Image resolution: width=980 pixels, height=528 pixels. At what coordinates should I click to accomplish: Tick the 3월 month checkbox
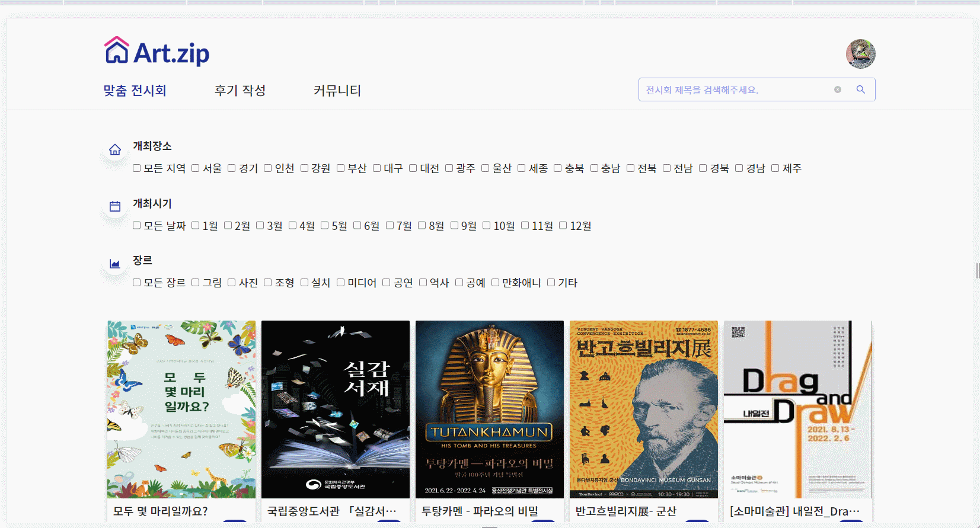(x=260, y=225)
